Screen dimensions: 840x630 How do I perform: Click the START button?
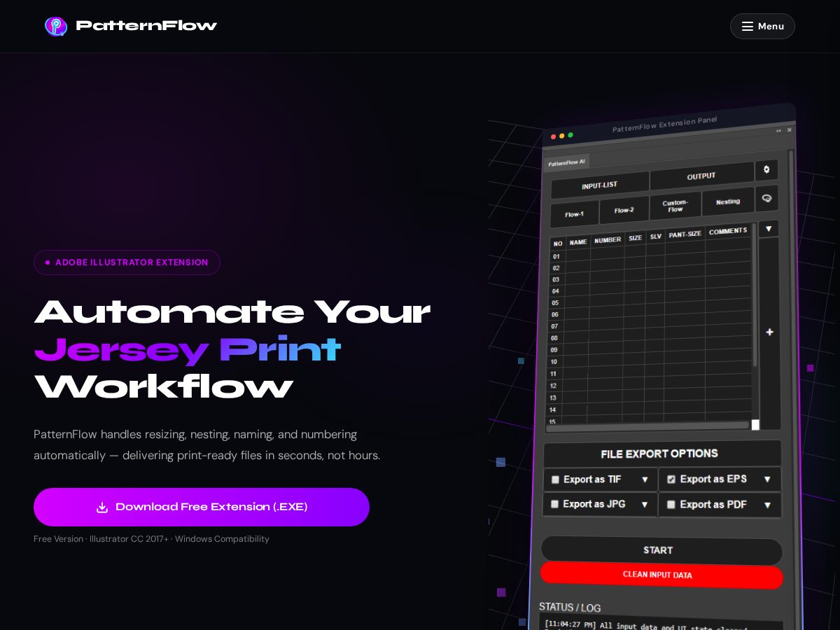pos(661,551)
